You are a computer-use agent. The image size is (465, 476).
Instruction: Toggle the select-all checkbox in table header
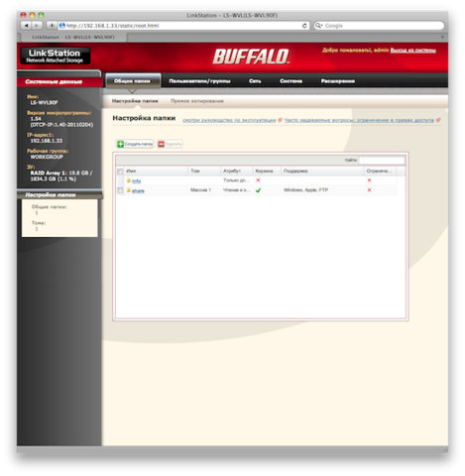(120, 172)
